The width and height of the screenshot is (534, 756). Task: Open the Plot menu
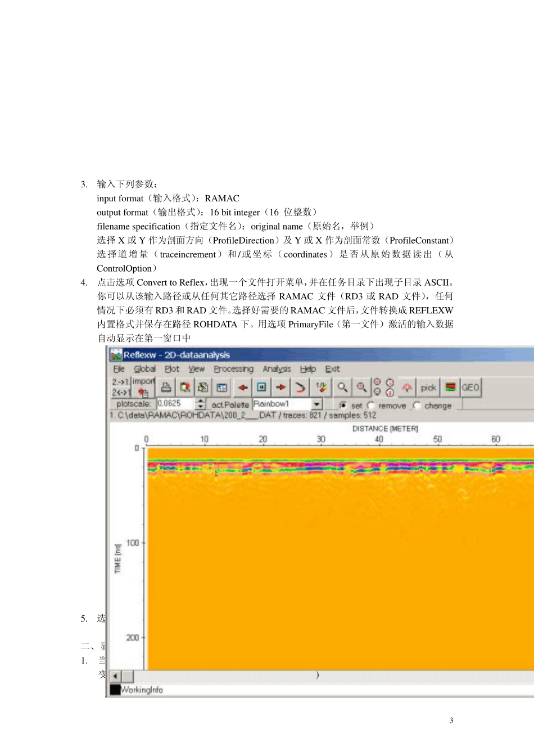[x=172, y=369]
